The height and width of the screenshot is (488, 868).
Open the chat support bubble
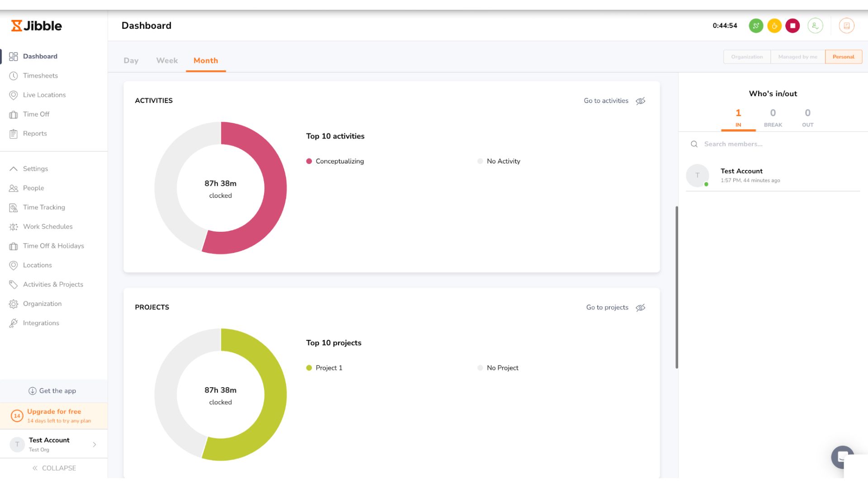842,457
